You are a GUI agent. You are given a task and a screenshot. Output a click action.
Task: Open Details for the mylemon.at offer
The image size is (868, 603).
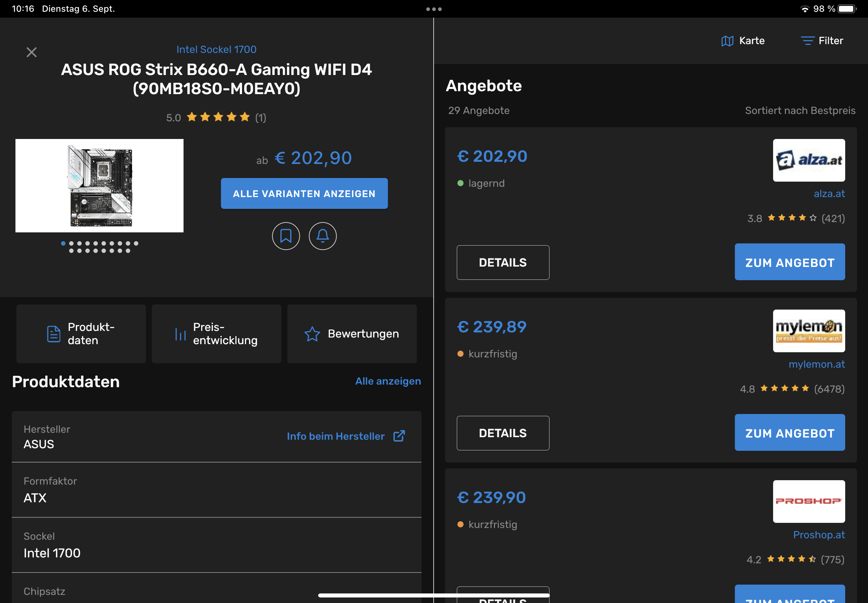coord(503,433)
